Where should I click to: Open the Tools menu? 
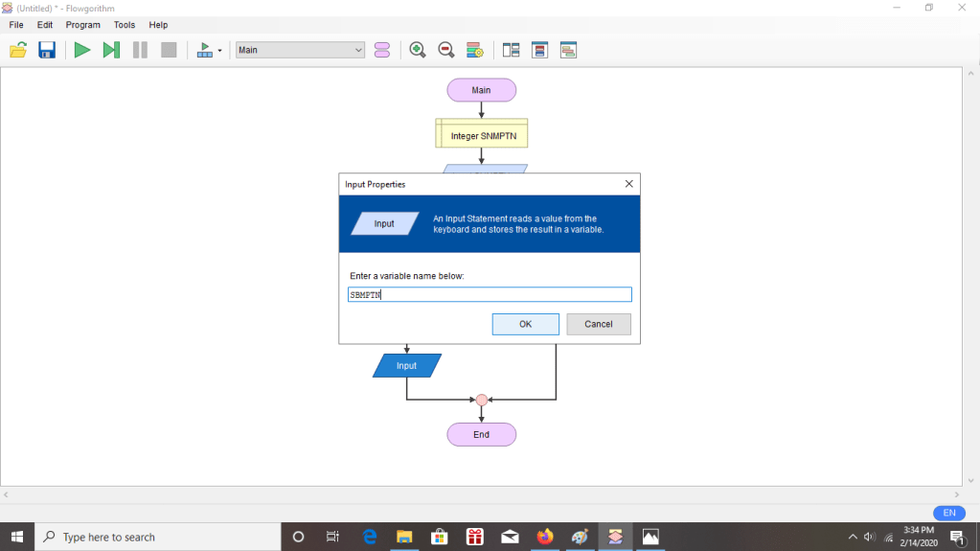click(x=125, y=25)
